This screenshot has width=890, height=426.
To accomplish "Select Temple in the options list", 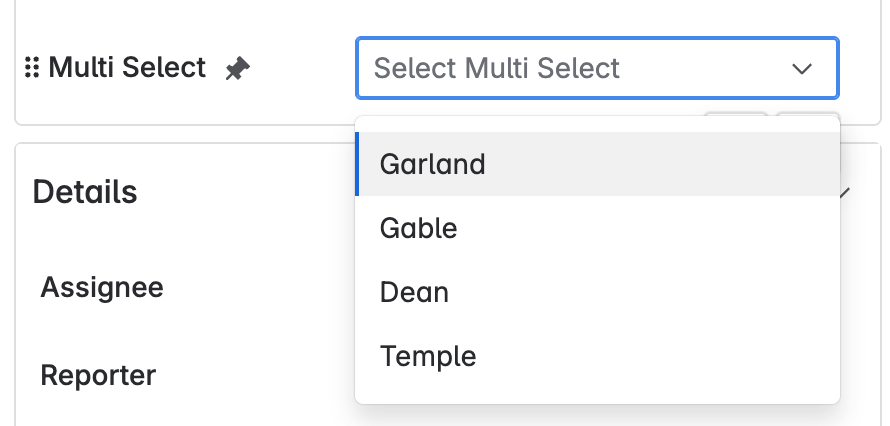I will (x=428, y=356).
